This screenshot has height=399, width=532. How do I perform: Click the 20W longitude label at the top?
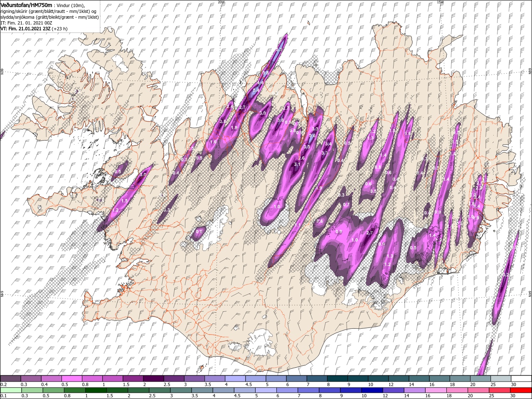[x=221, y=2]
